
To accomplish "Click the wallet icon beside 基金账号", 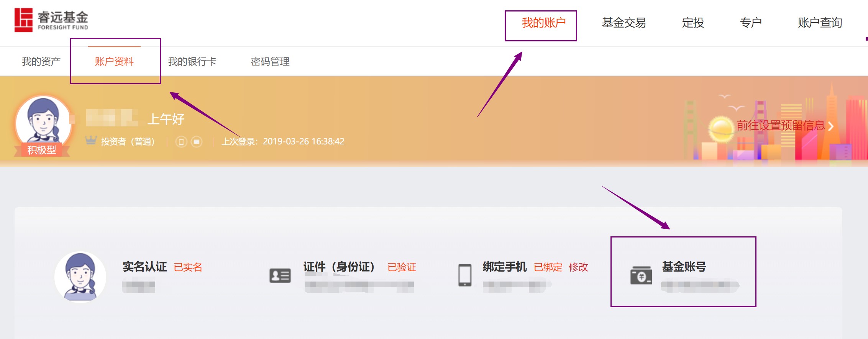I will 641,275.
